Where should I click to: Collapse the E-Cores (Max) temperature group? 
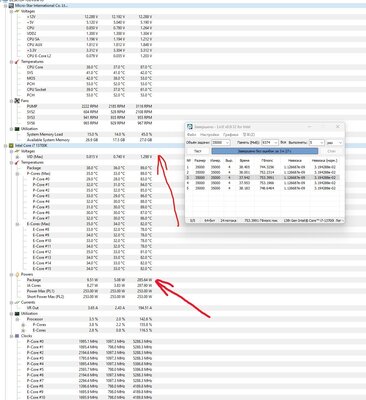click(x=17, y=224)
